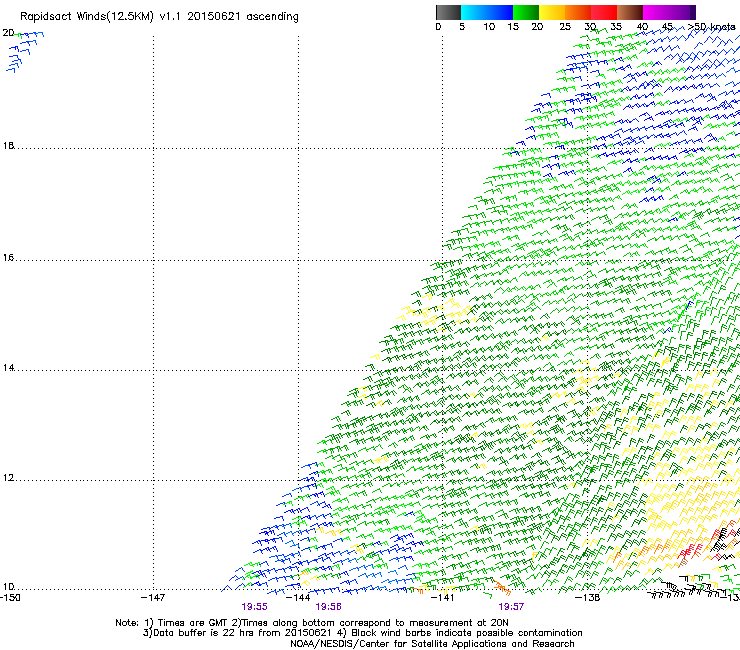Screen dimensions: 740x650
Task: Pick the red 30-35 knots legend segment
Action: coord(604,12)
